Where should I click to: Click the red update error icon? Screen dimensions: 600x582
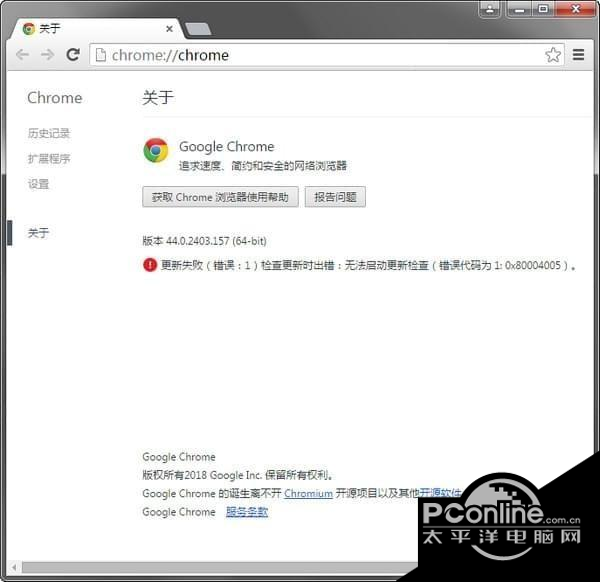pyautogui.click(x=150, y=265)
